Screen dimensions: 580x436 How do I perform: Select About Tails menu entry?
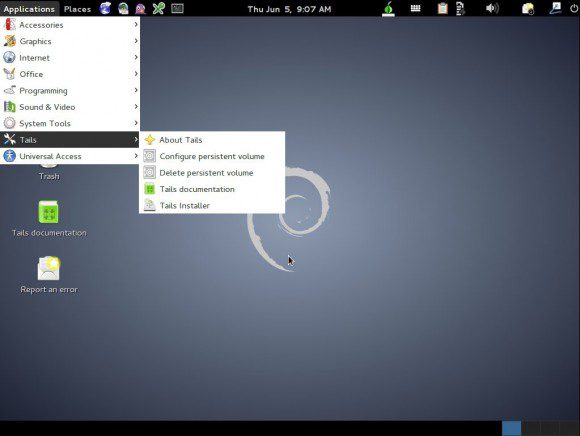212,140
